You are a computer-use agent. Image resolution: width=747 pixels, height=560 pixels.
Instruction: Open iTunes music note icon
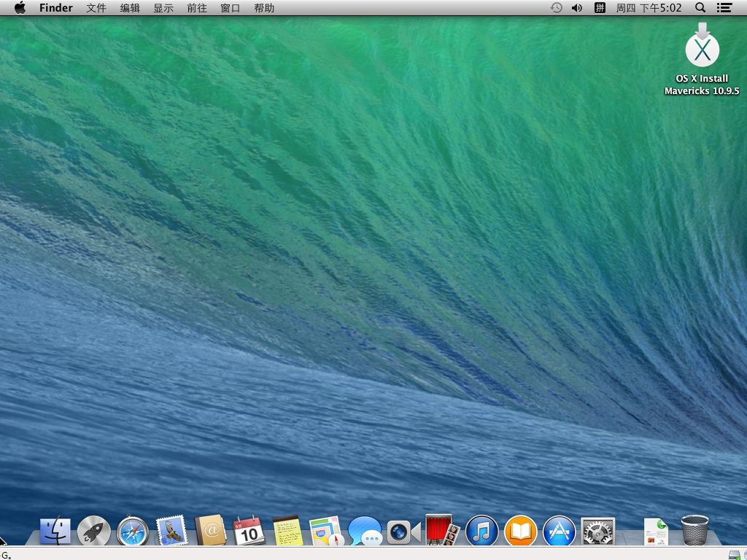coord(481,531)
